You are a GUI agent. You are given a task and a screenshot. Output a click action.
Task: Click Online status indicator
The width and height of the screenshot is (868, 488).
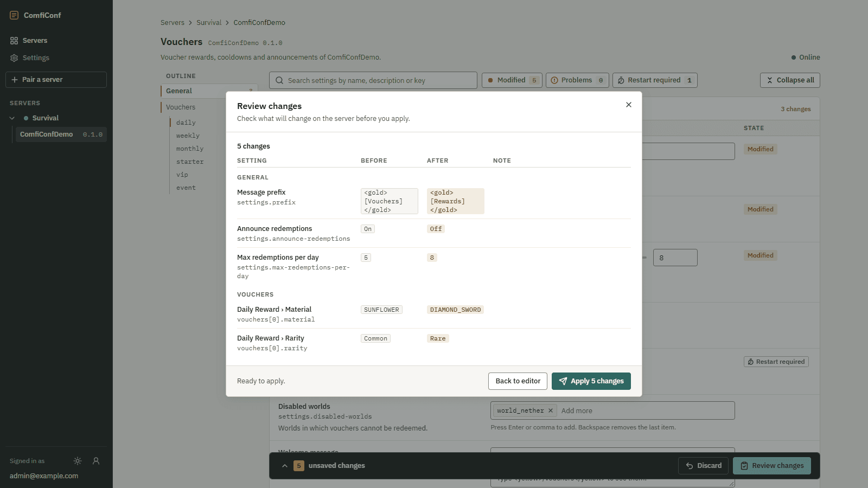click(806, 57)
